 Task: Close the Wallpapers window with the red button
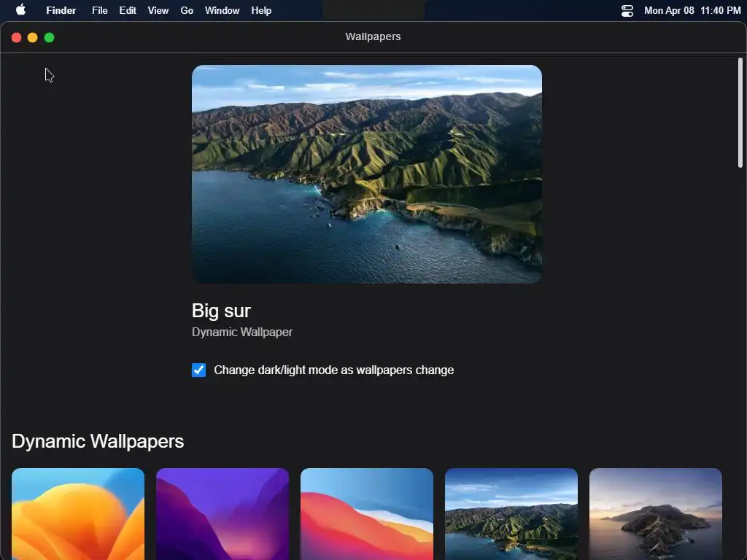point(16,38)
